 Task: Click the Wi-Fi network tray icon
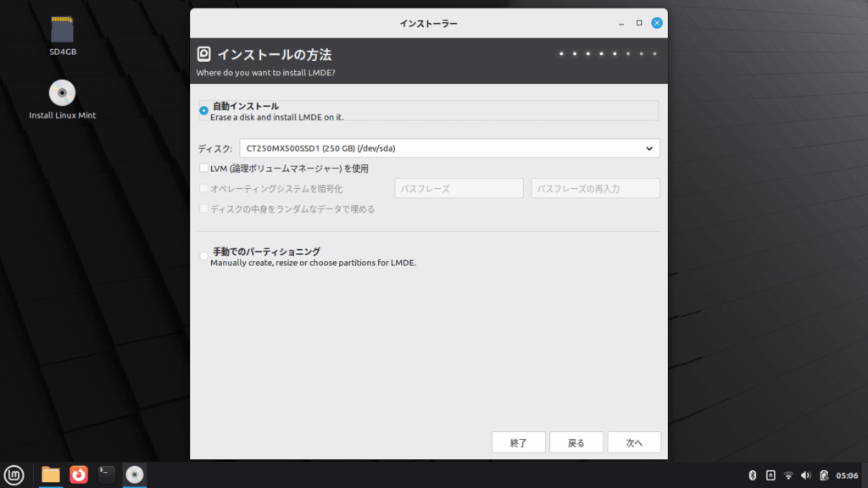[788, 475]
